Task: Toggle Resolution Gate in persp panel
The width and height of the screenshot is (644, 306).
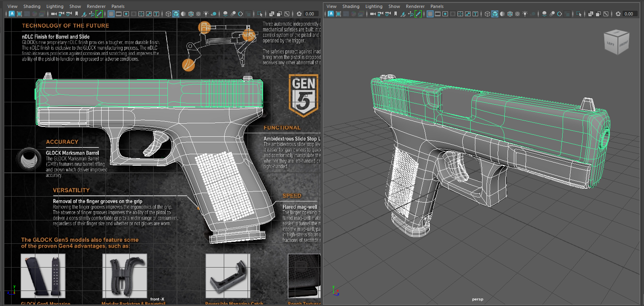Action: [445, 14]
